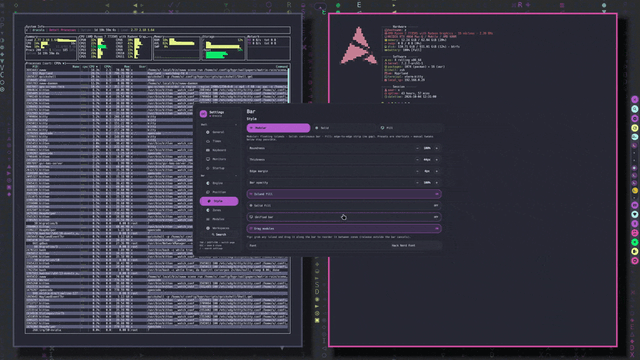The width and height of the screenshot is (640, 360).
Task: Decrease the Thickness value
Action: click(417, 160)
